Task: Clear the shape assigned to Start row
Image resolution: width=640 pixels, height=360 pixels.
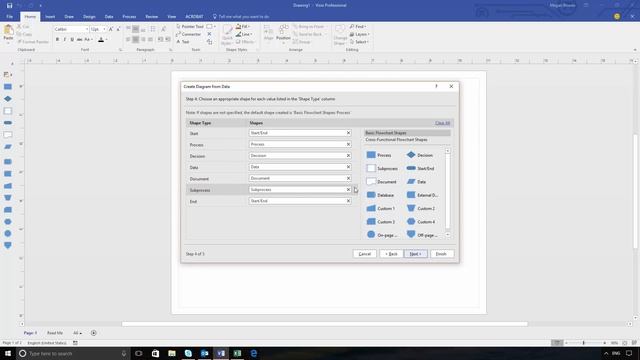Action: (x=348, y=133)
